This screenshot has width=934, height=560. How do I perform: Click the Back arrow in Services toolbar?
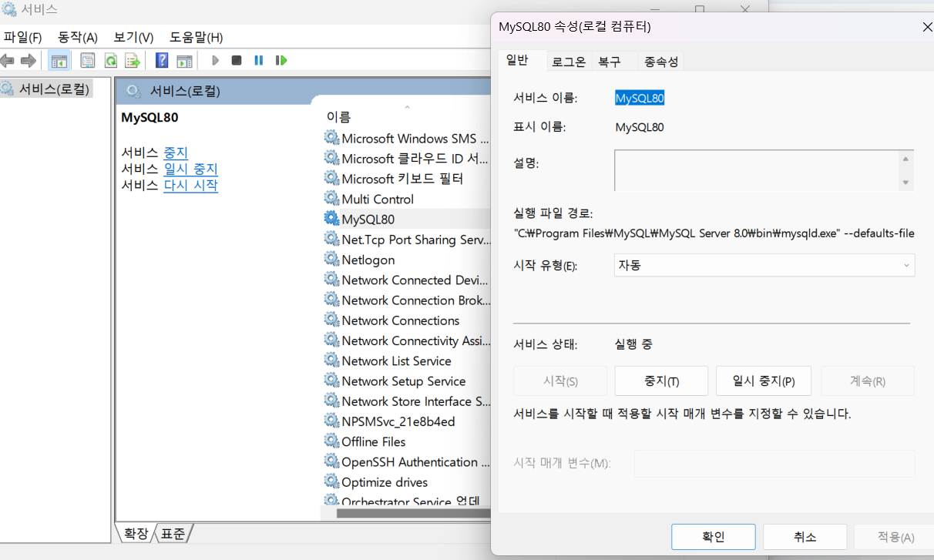[7, 60]
